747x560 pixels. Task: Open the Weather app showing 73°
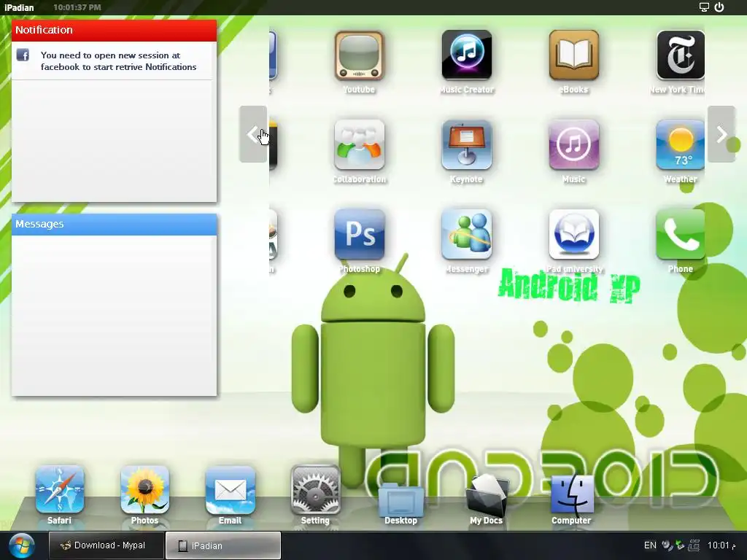[681, 145]
